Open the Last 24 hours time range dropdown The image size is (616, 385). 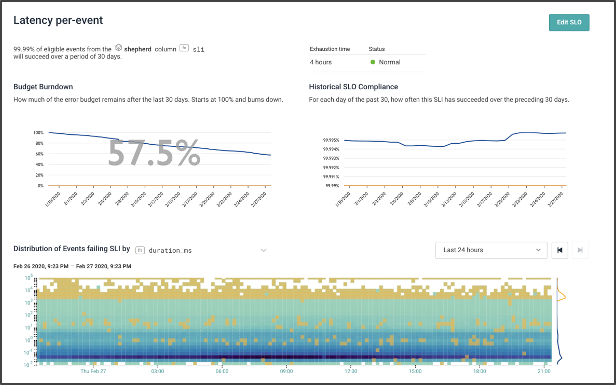(491, 250)
